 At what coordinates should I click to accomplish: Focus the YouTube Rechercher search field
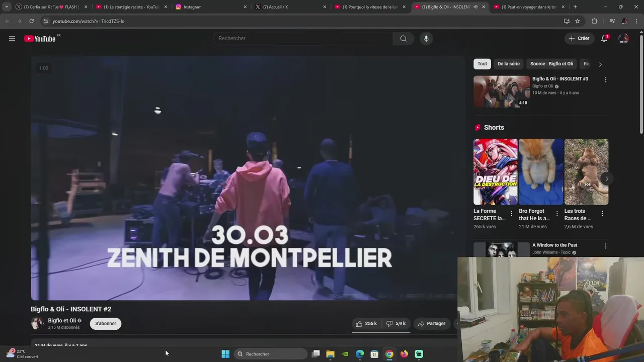tap(303, 39)
